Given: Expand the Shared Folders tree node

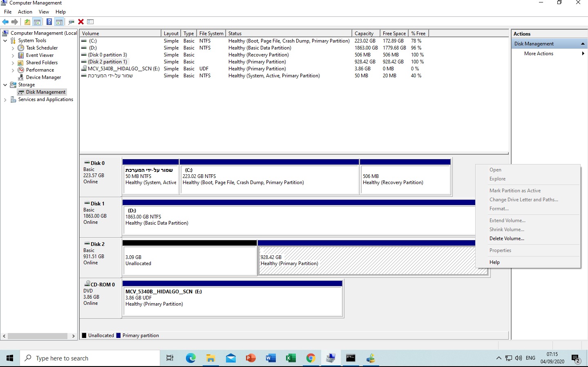Looking at the screenshot, I should [13, 63].
